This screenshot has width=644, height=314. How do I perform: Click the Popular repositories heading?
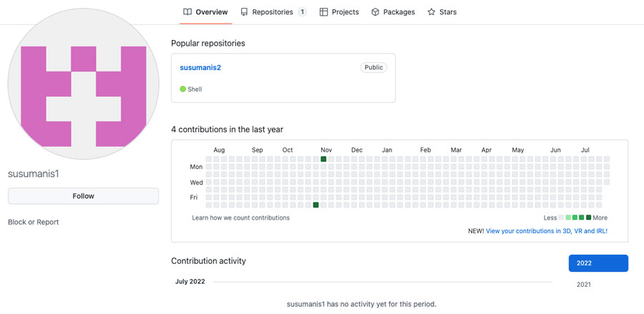coord(208,43)
